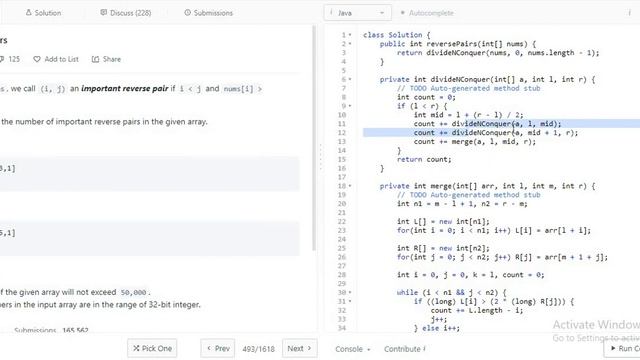The image size is (640, 360).
Task: Click the shuffle icon on Pick One
Action: click(136, 348)
